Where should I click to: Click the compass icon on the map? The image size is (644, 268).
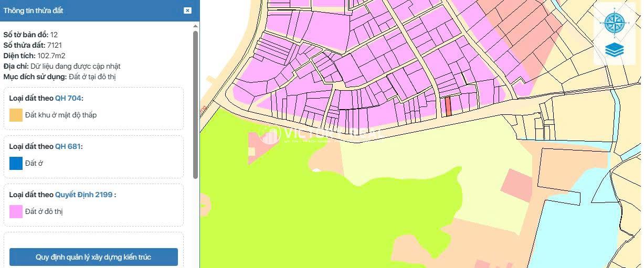point(614,22)
